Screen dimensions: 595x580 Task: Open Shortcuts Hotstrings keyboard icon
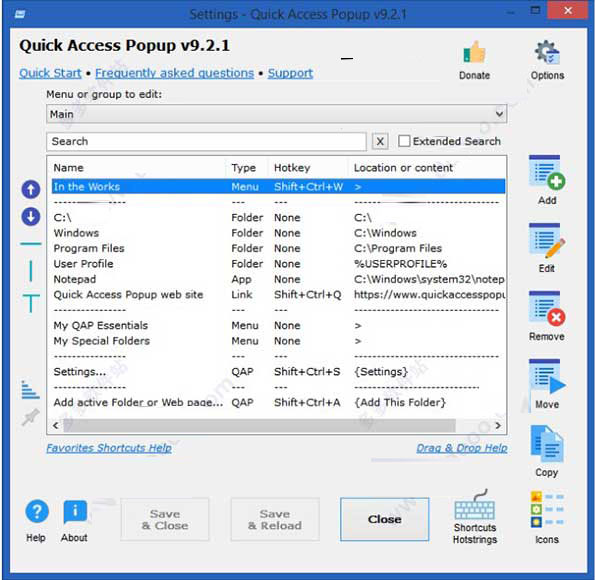pyautogui.click(x=475, y=505)
